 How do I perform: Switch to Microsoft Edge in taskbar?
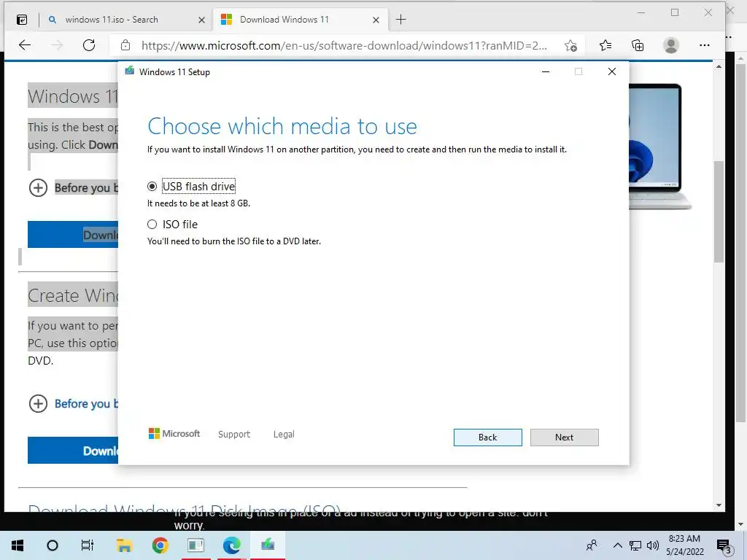[231, 545]
